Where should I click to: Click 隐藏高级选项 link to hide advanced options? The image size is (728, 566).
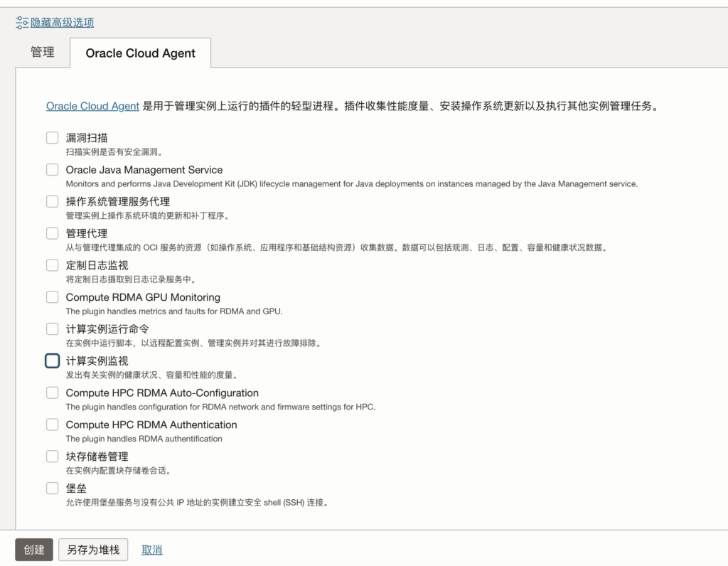point(63,22)
